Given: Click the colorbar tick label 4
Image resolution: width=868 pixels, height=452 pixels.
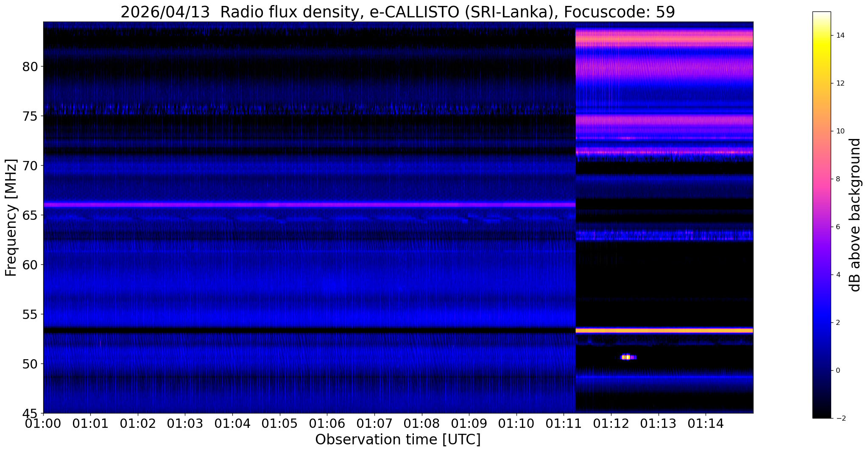Looking at the screenshot, I should 837,275.
